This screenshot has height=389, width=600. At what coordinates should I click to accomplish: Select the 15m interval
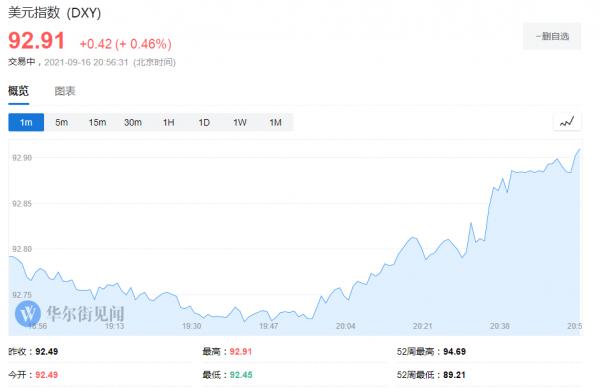(97, 122)
